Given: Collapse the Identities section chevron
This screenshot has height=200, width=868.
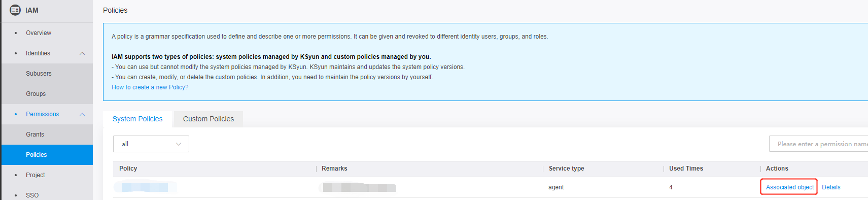Looking at the screenshot, I should pyautogui.click(x=82, y=53).
